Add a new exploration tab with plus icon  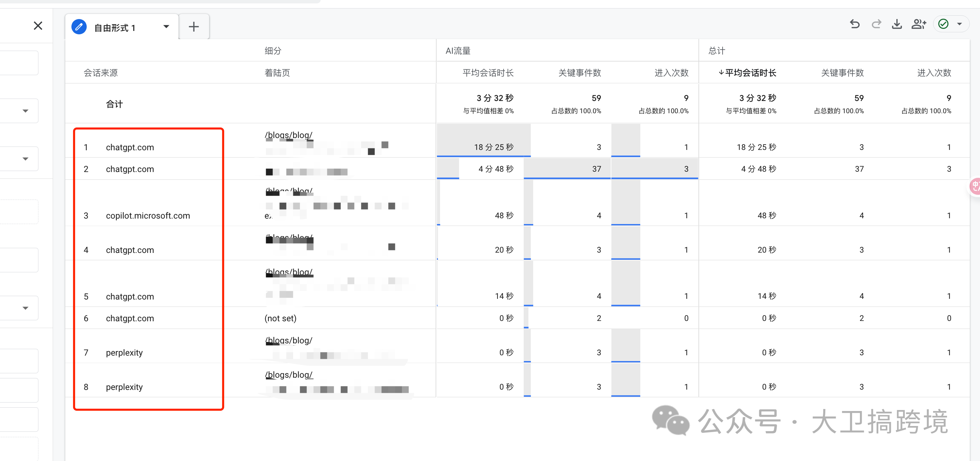pos(193,26)
